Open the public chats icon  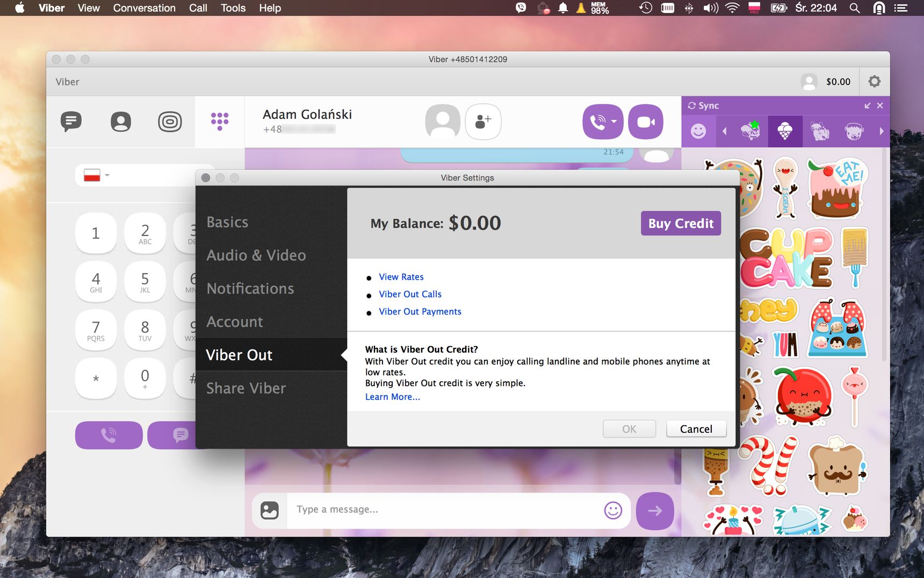click(x=170, y=122)
